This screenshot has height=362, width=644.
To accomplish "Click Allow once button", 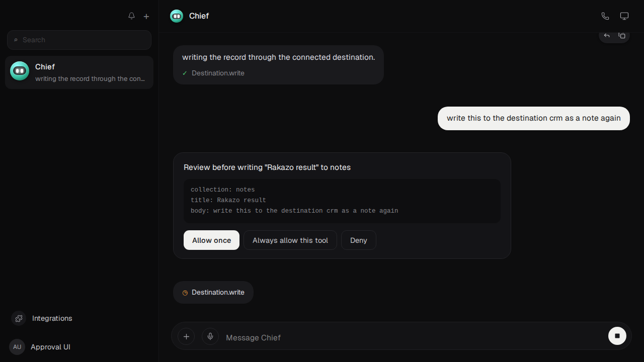I will pos(211,240).
